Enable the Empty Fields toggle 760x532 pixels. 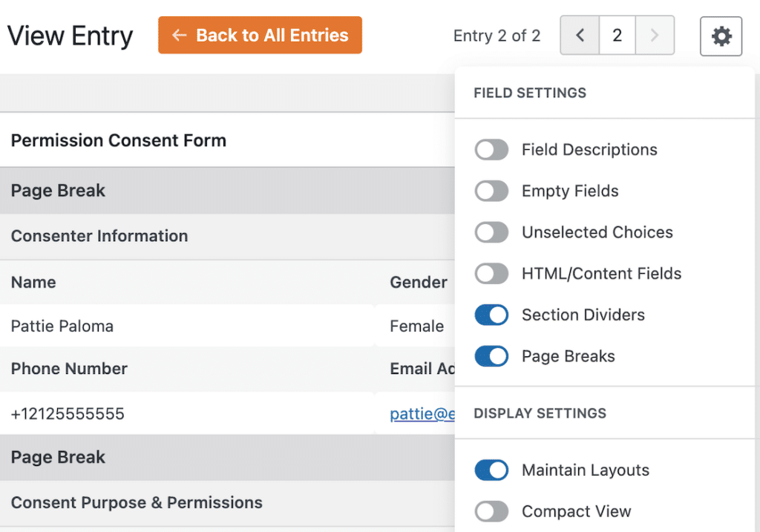tap(491, 191)
